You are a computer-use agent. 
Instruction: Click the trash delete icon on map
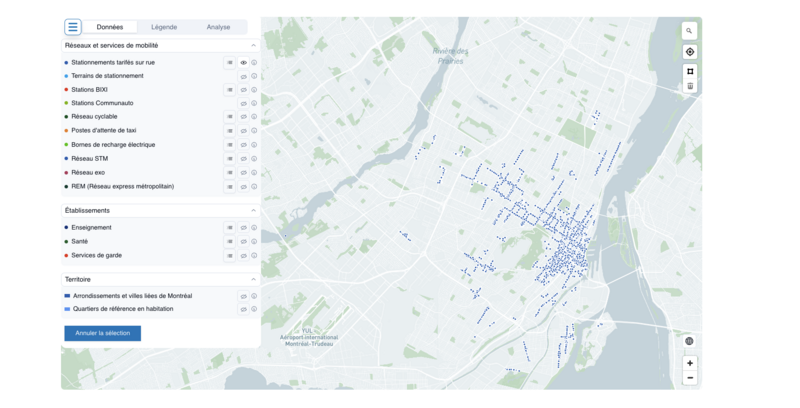pos(689,87)
